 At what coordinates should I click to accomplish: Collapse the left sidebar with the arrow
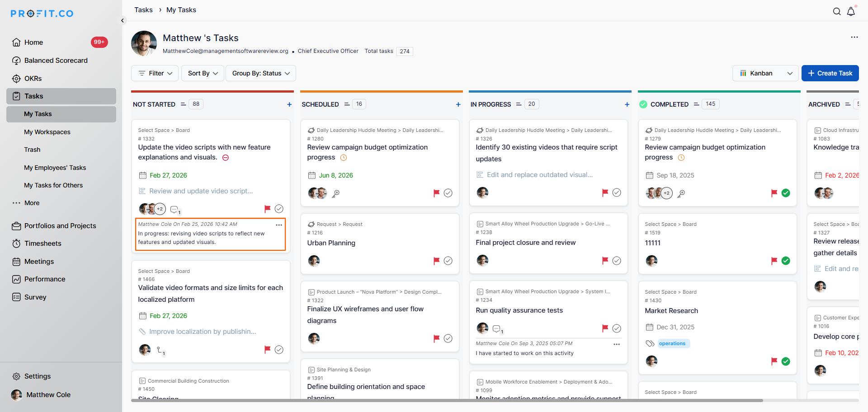point(123,20)
